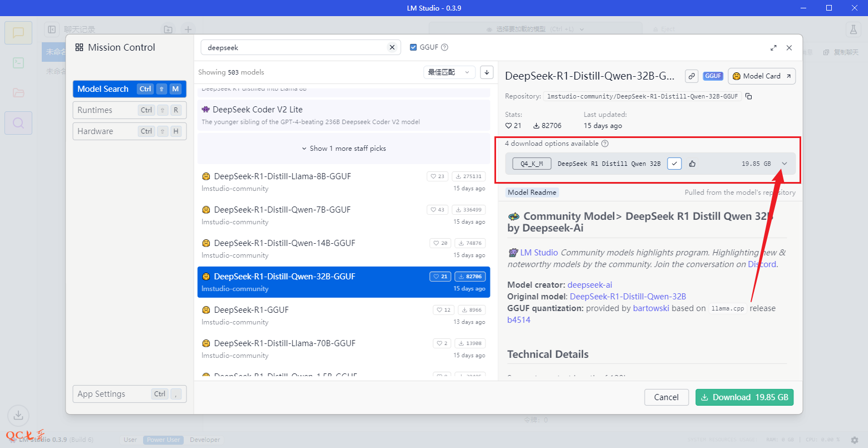
Task: Open the Runtimes tab
Action: tap(129, 110)
